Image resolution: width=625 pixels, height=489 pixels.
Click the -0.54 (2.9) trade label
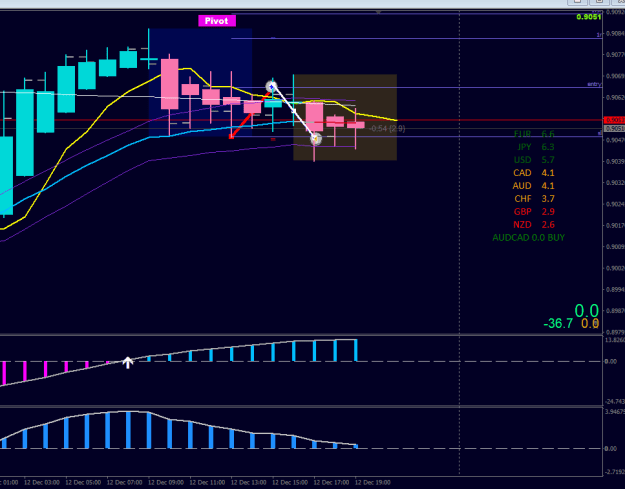pos(387,128)
